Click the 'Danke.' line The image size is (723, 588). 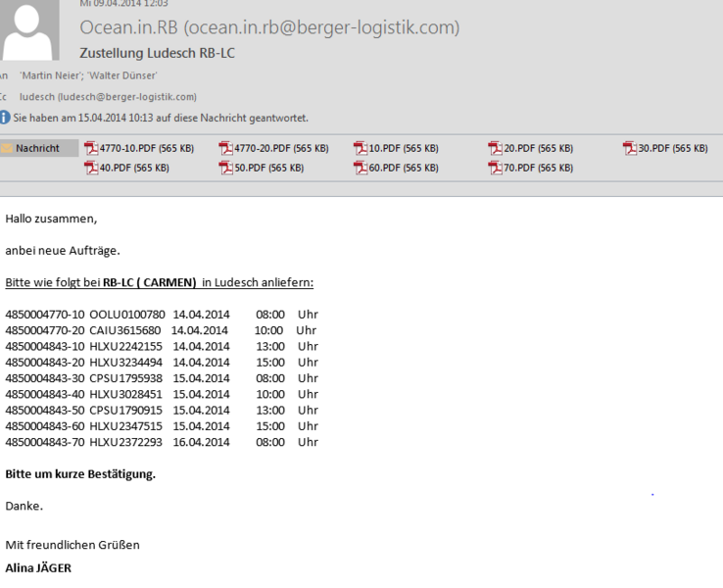click(x=24, y=507)
